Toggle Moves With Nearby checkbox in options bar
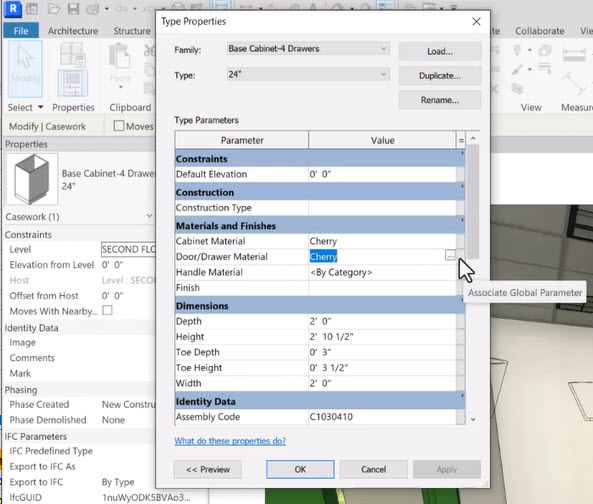 [119, 126]
